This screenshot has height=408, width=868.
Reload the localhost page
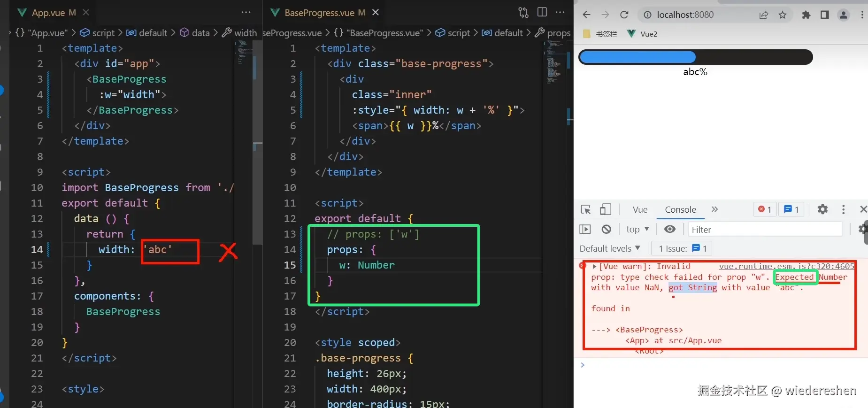[624, 15]
